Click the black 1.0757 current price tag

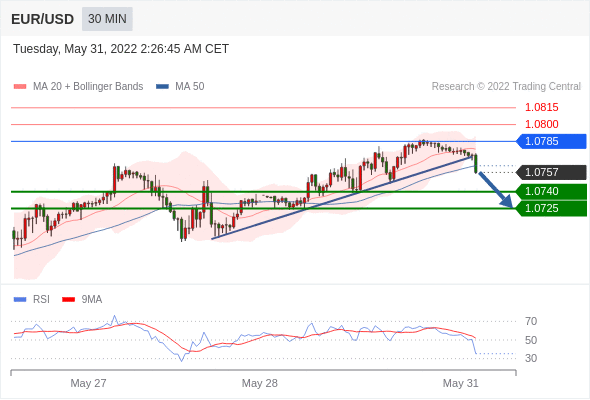click(551, 172)
